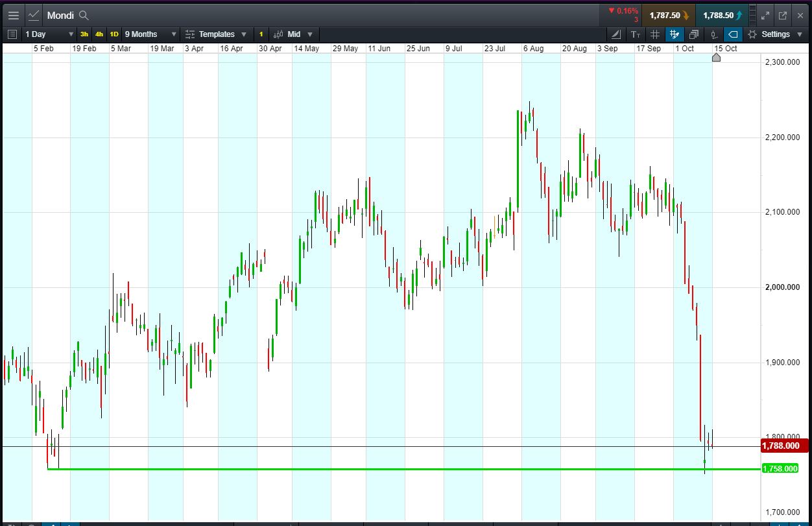Select the 4h quick interval
Viewport: 812px width, 526px height.
(99, 34)
